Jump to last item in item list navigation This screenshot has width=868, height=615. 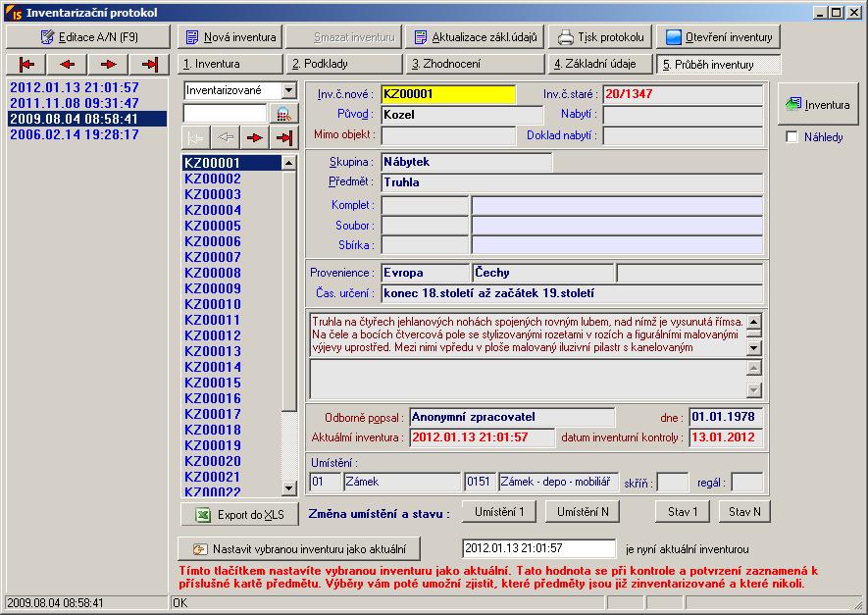284,137
